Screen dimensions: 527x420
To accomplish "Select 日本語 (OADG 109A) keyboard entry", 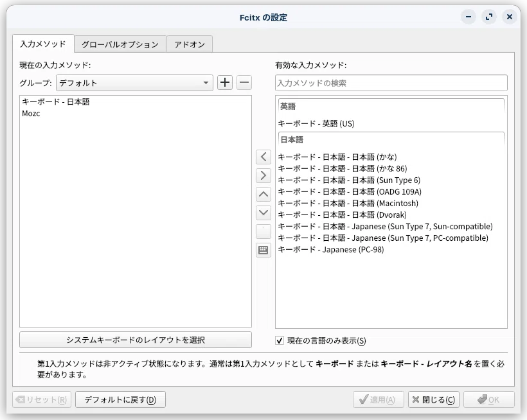I will tap(391, 192).
